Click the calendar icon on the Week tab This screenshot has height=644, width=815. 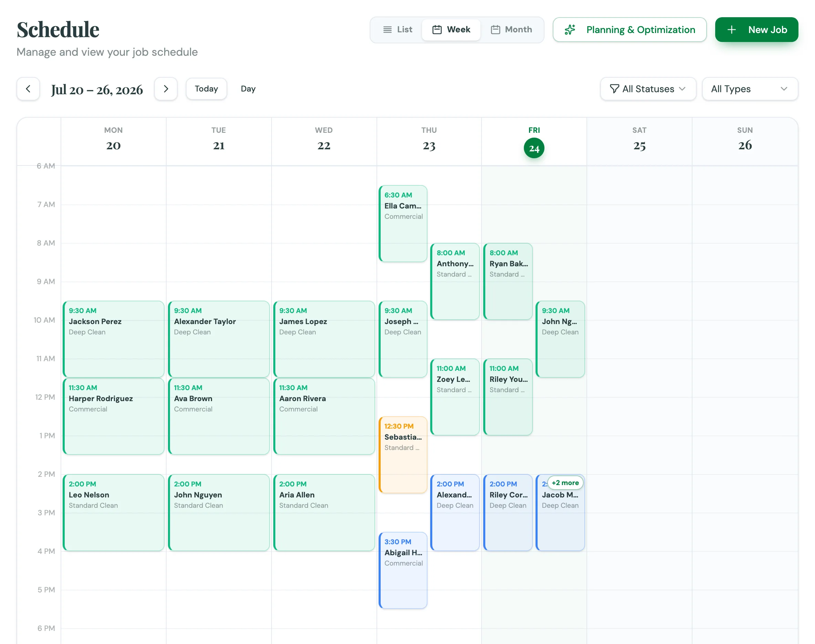click(437, 30)
